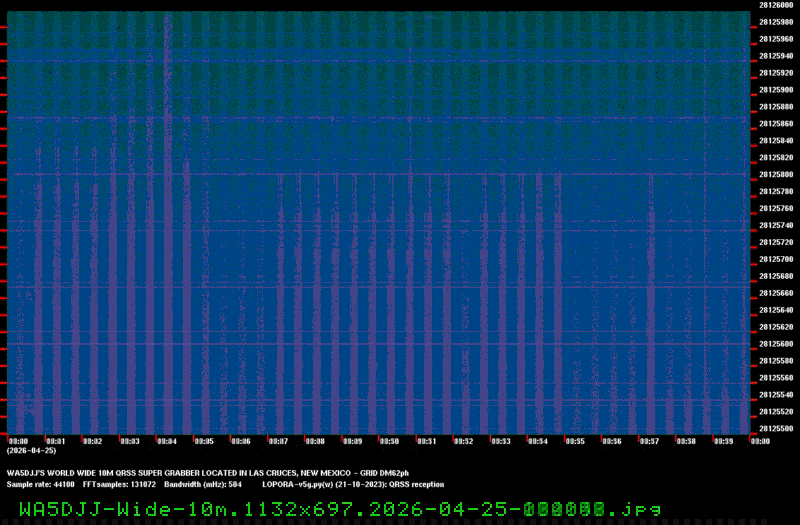Select the 28125800 frequency label
The height and width of the screenshot is (525, 800).
(x=776, y=174)
